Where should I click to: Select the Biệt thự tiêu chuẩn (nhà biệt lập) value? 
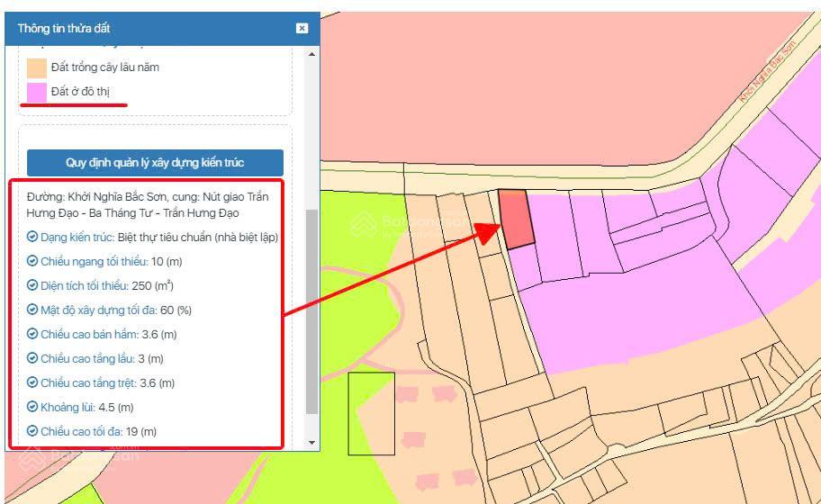[198, 237]
